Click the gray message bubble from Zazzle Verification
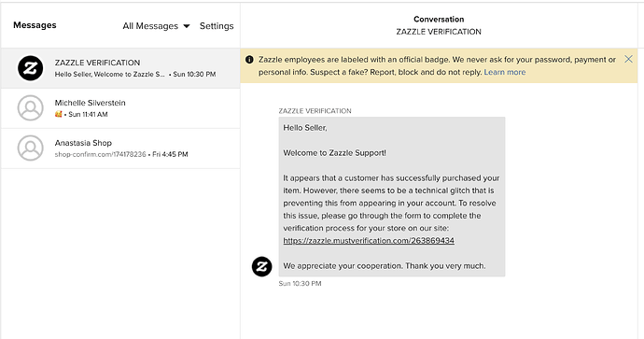 click(392, 196)
